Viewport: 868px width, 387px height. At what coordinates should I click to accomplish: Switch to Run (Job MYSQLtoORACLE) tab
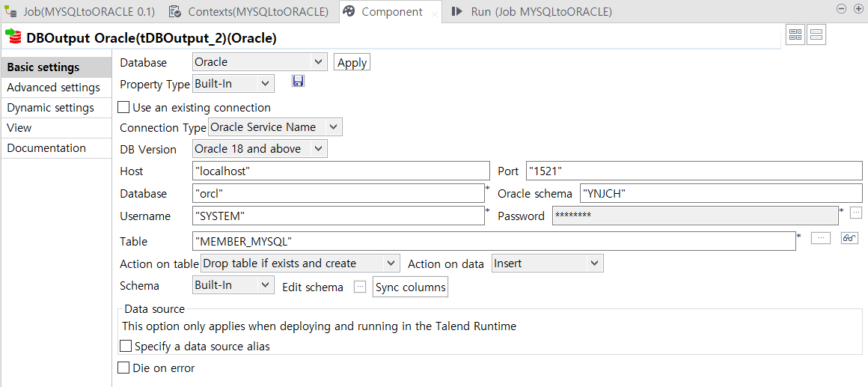[x=531, y=12]
